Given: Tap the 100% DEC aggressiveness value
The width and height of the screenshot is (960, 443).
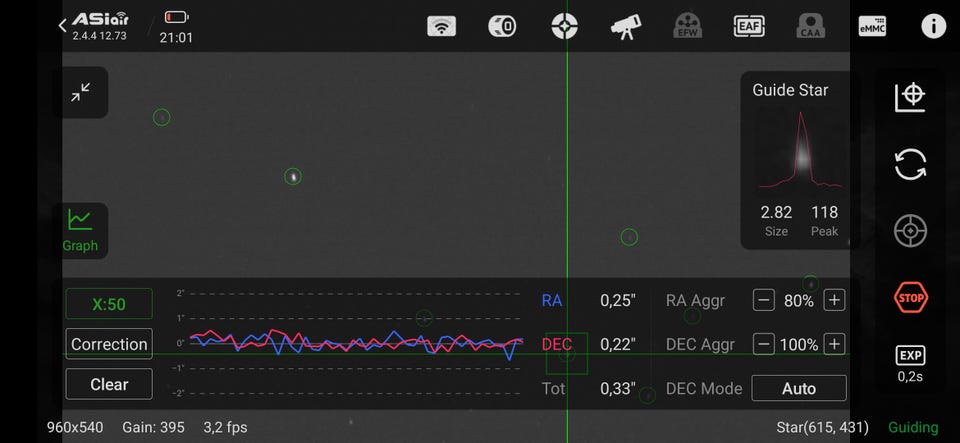Looking at the screenshot, I should [x=799, y=344].
